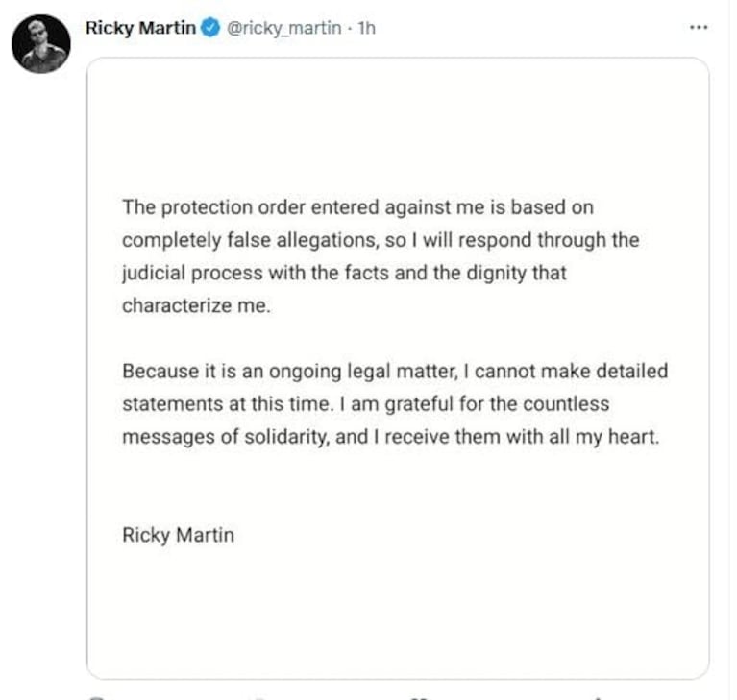The image size is (737, 700).
Task: Click the blank space above the statement text
Action: tap(397, 125)
